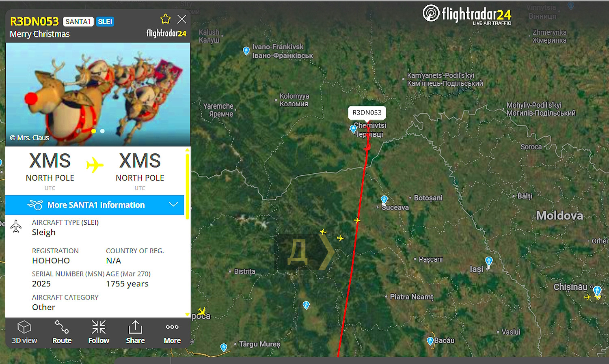
Task: Expand More SANTA1 information
Action: 95,205
